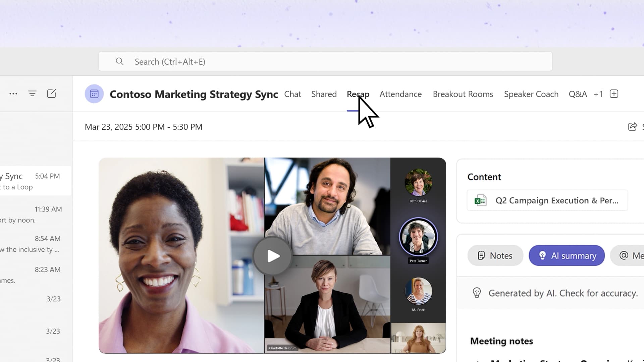Open the Breakout Rooms tab
Screen dimensions: 644x362
463,94
